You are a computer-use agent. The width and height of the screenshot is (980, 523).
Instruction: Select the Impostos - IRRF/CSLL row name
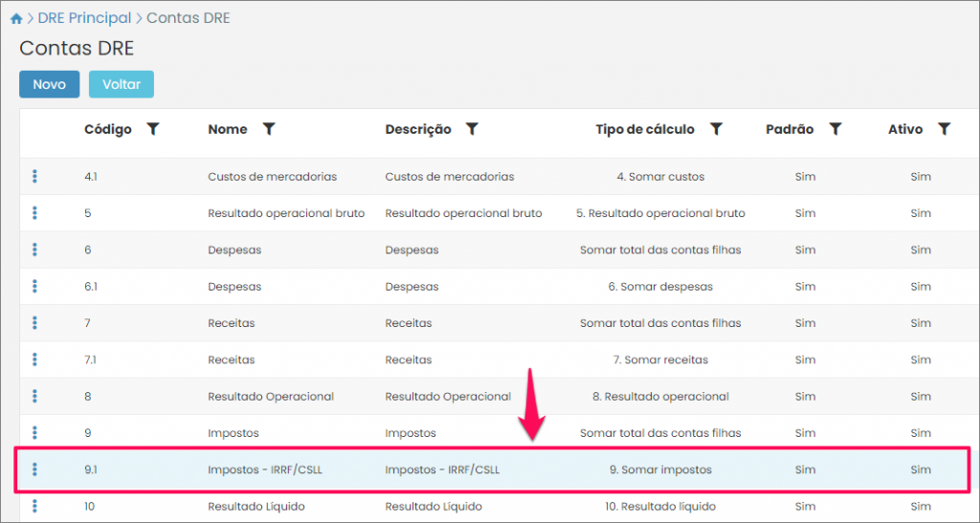(x=265, y=469)
